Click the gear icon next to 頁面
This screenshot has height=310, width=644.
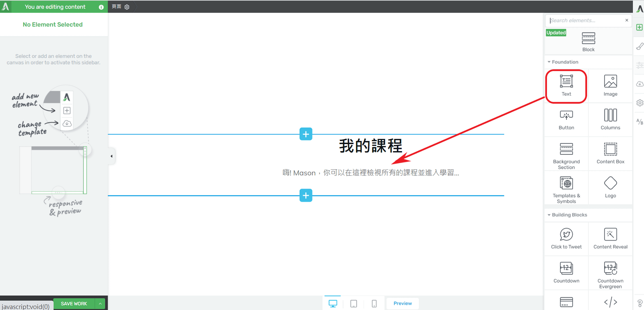(x=127, y=7)
